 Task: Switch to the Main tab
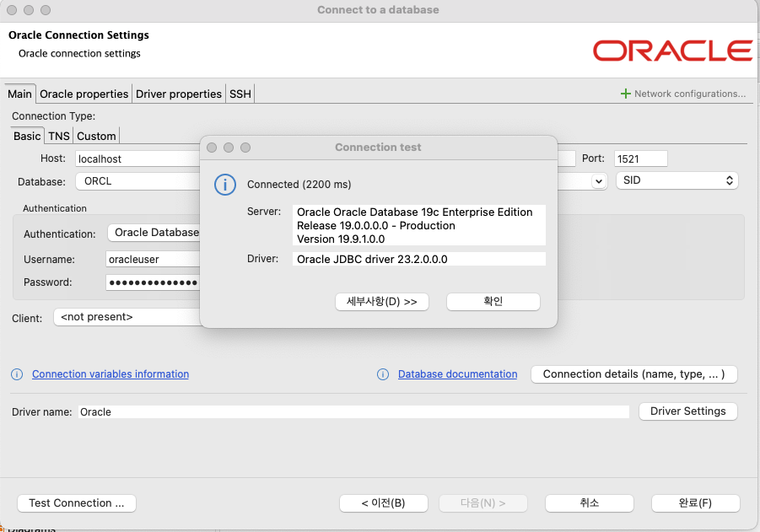point(20,94)
